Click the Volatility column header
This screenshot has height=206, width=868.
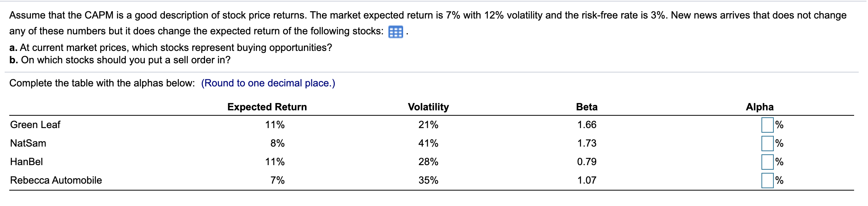(x=429, y=107)
